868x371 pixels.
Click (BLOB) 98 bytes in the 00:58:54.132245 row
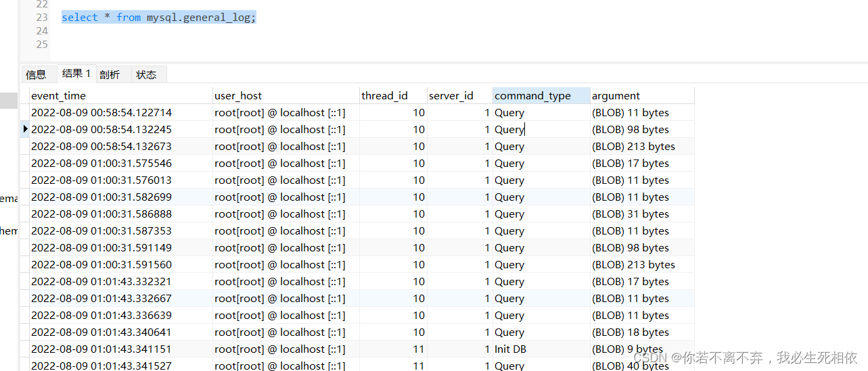(x=642, y=129)
